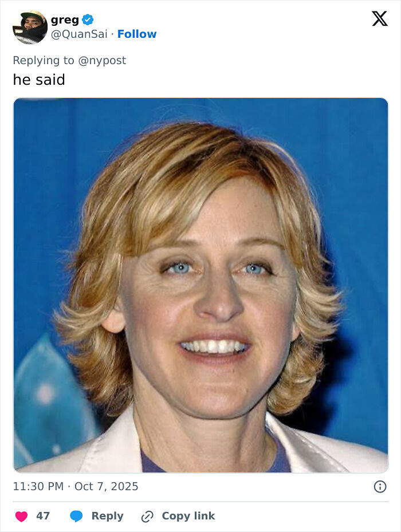Open the @nypost mention link

[x=102, y=60]
